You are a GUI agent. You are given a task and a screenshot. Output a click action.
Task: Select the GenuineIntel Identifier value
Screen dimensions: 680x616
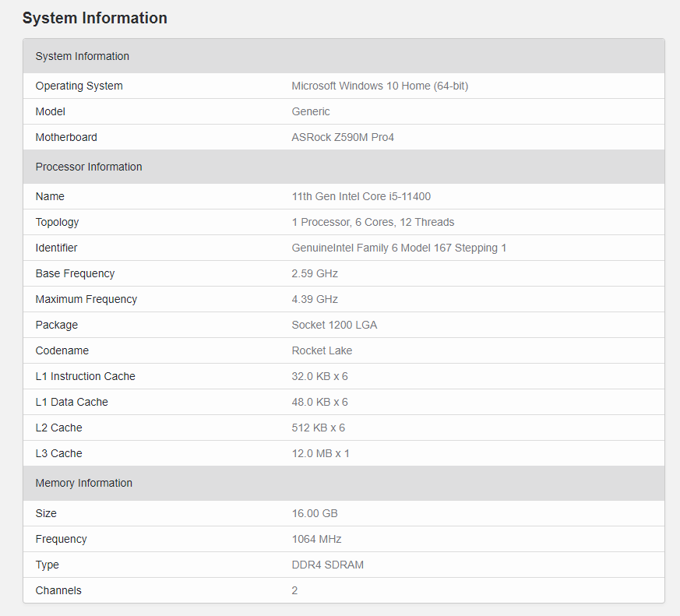(x=399, y=248)
